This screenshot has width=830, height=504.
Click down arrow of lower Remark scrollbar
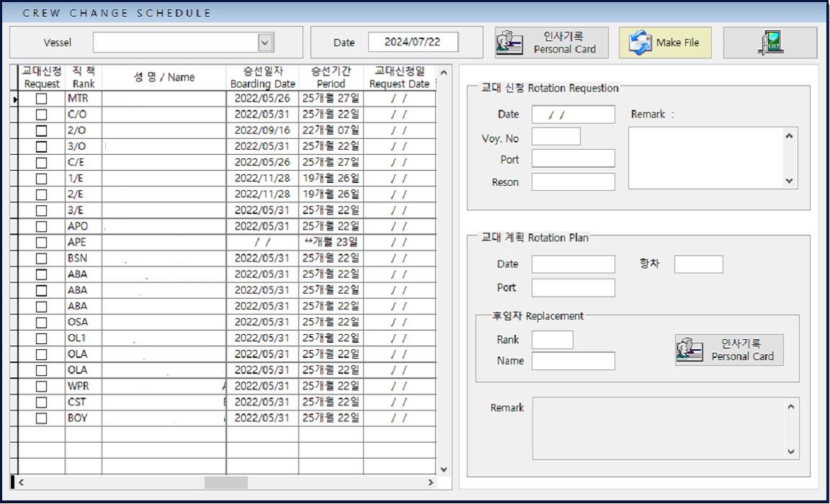[791, 451]
